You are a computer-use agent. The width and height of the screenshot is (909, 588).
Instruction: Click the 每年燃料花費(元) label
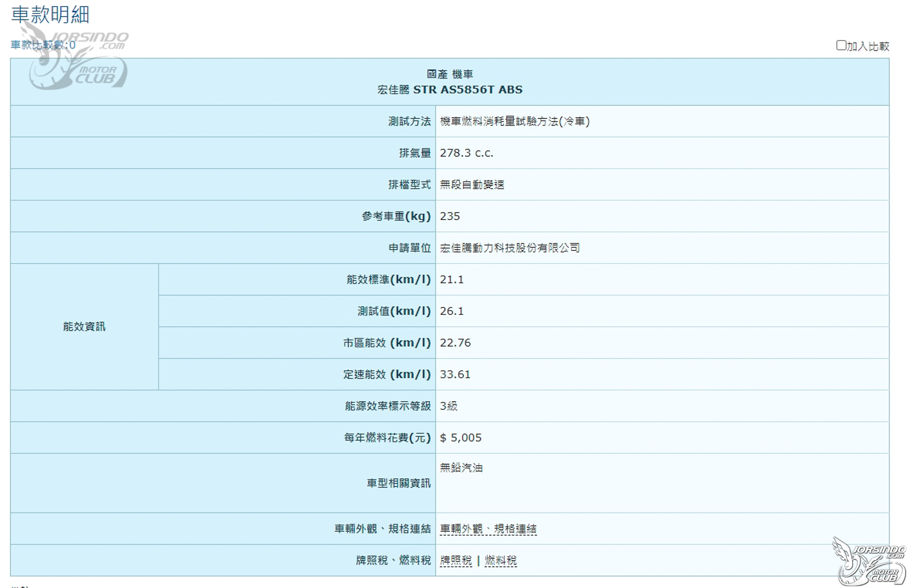387,438
